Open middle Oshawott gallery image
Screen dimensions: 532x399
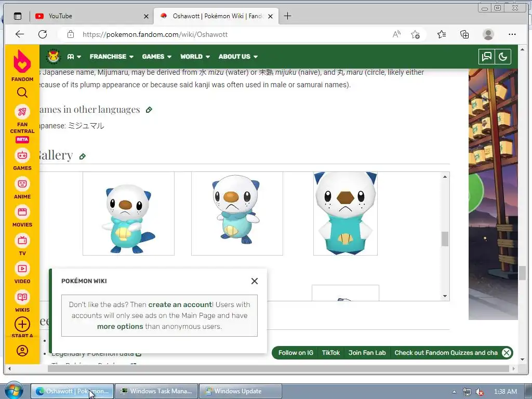[237, 214]
